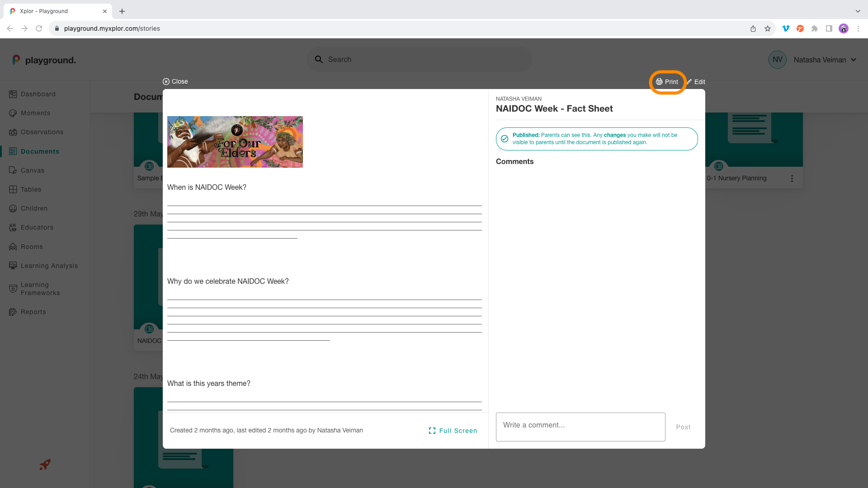Open the Children section
The image size is (868, 488).
pos(34,208)
